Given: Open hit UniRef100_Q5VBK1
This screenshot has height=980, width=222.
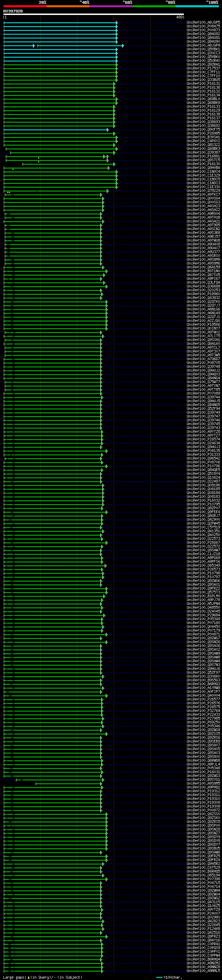Looking at the screenshot, I should tap(203, 49).
